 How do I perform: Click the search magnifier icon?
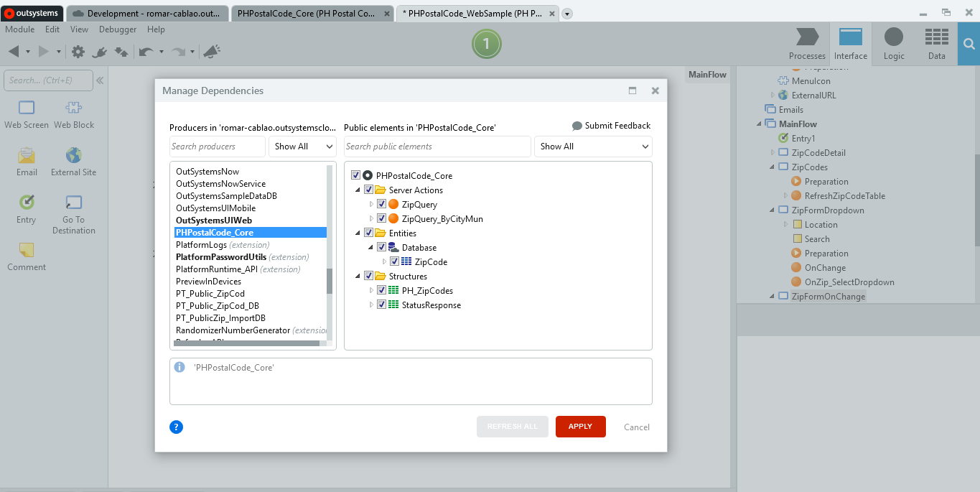pyautogui.click(x=969, y=44)
